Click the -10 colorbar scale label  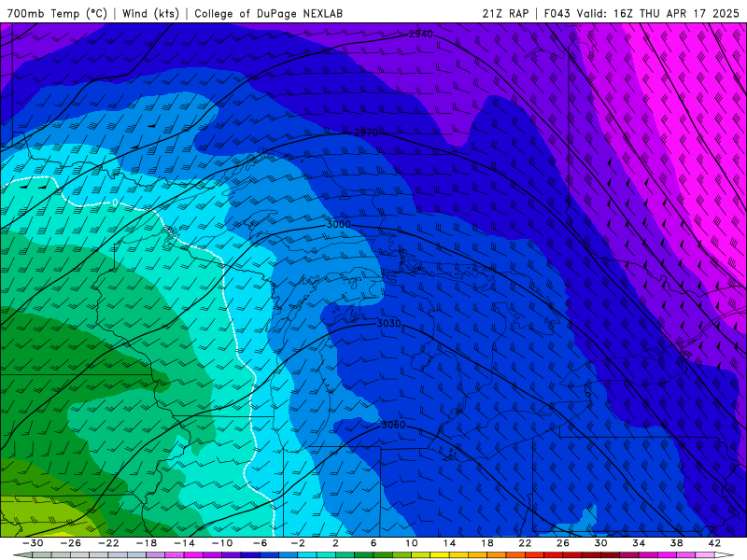[x=222, y=543]
